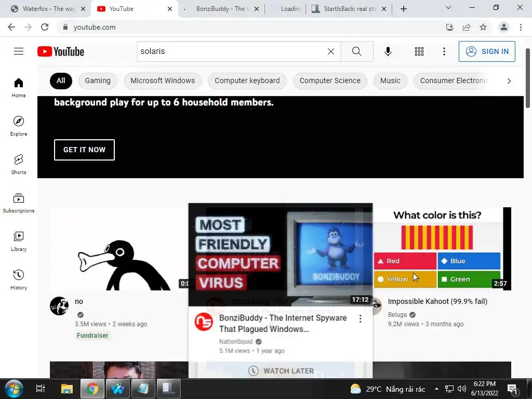Click the Fundraiser badge
This screenshot has width=532, height=399.
[x=92, y=335]
